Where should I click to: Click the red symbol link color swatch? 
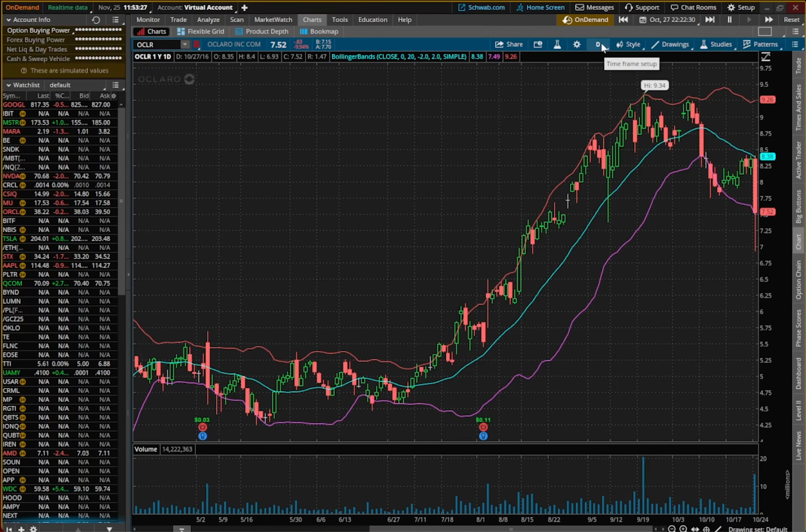click(196, 44)
